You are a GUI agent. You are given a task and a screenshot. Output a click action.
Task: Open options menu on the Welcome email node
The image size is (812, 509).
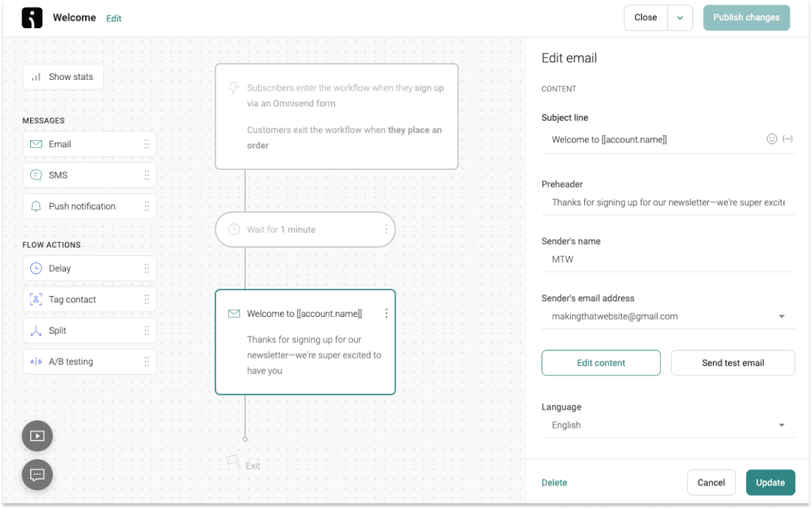click(386, 313)
